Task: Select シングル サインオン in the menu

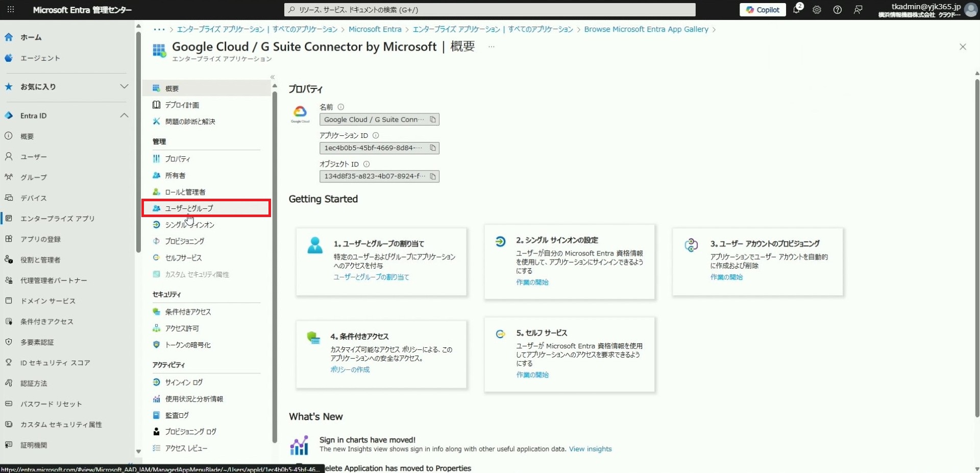Action: coord(189,225)
